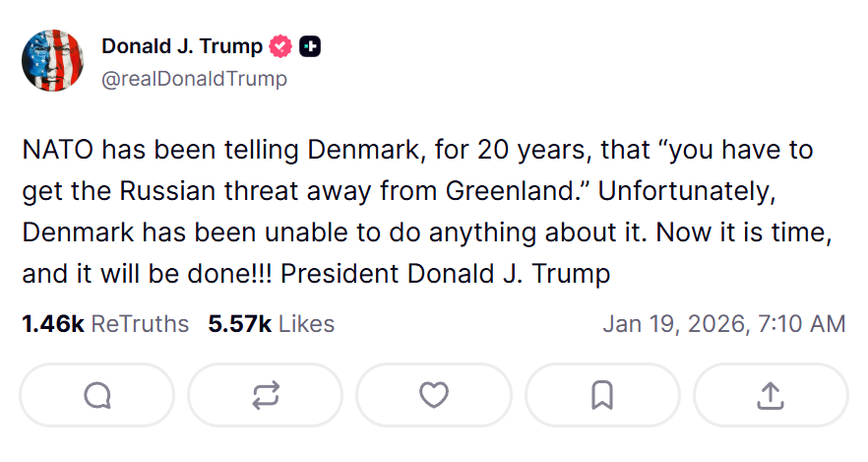Click the Donald J. Trump display name
Screen dimensions: 868x462
pyautogui.click(x=182, y=46)
